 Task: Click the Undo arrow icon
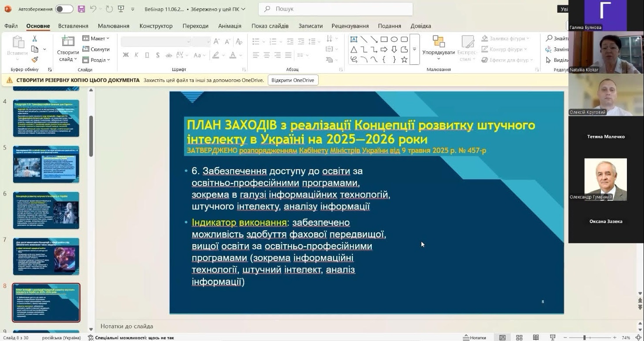pos(93,9)
